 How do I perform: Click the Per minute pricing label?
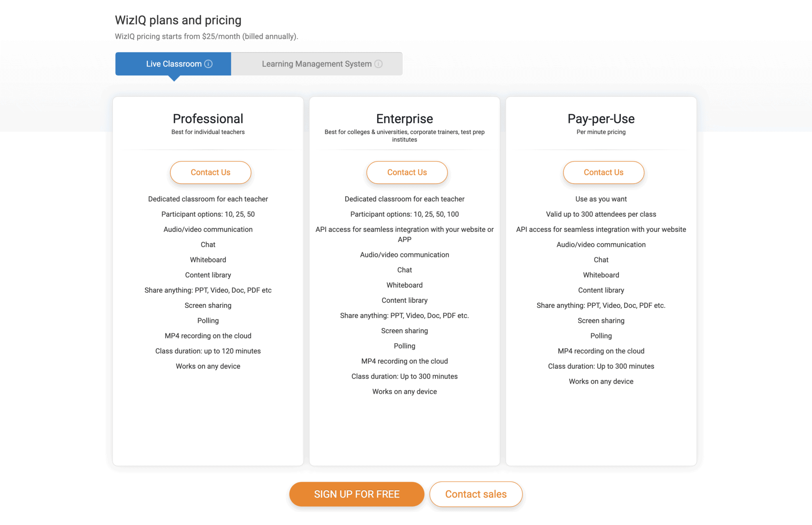click(x=601, y=132)
